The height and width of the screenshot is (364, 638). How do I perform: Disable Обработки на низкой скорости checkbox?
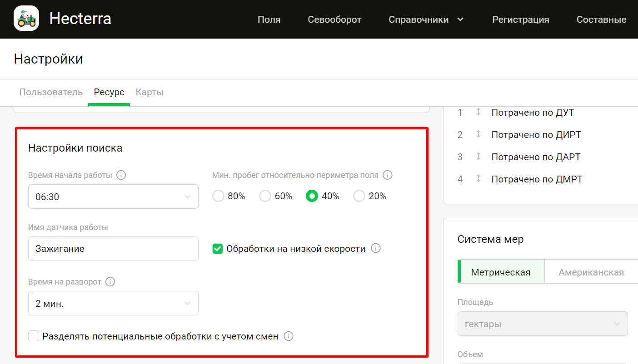point(218,249)
